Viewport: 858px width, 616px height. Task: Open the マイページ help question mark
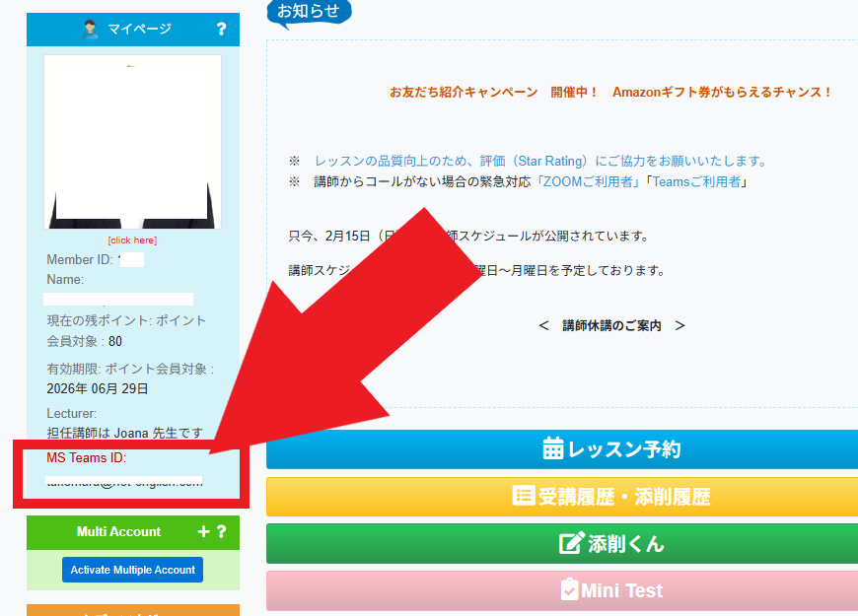(x=221, y=30)
